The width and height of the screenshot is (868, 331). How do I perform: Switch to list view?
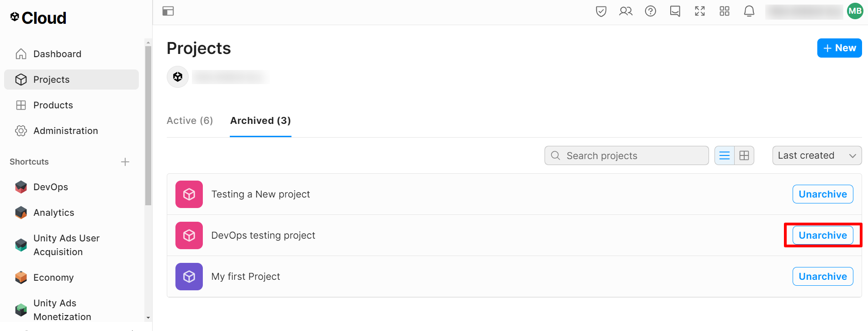pyautogui.click(x=725, y=155)
